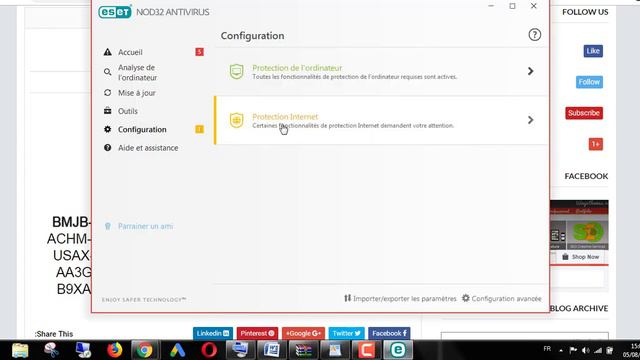
Task: Click the yellow Internet shield icon
Action: (x=236, y=120)
